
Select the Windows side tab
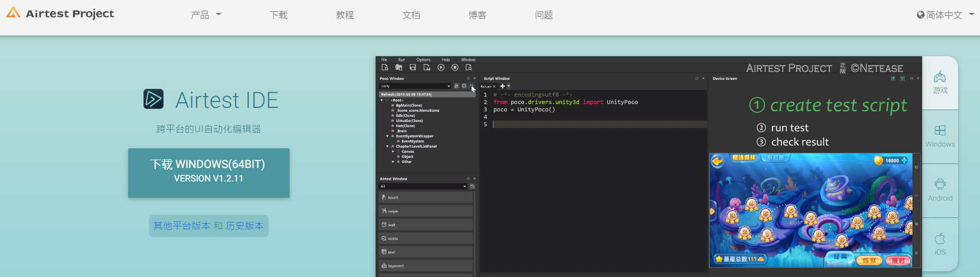coord(940,137)
